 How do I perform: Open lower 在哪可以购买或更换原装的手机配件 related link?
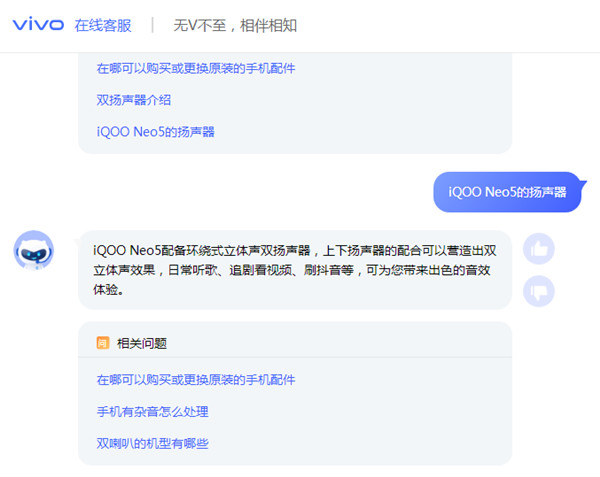point(196,380)
